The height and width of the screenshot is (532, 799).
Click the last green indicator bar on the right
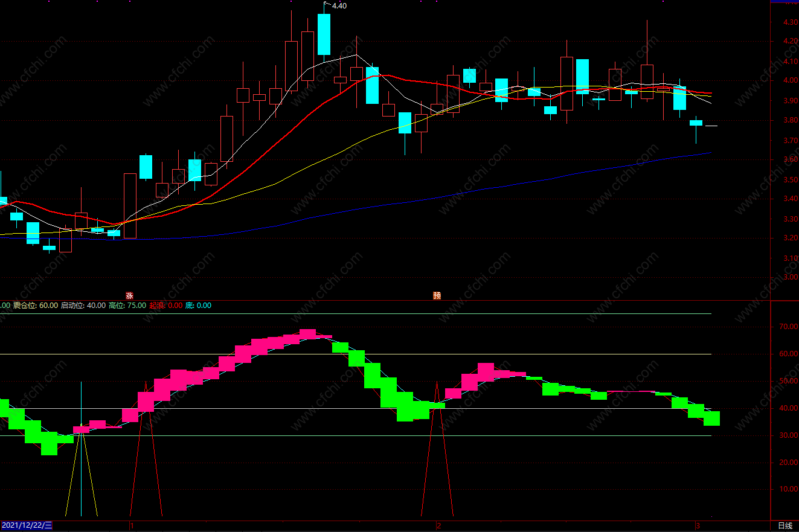pos(711,418)
